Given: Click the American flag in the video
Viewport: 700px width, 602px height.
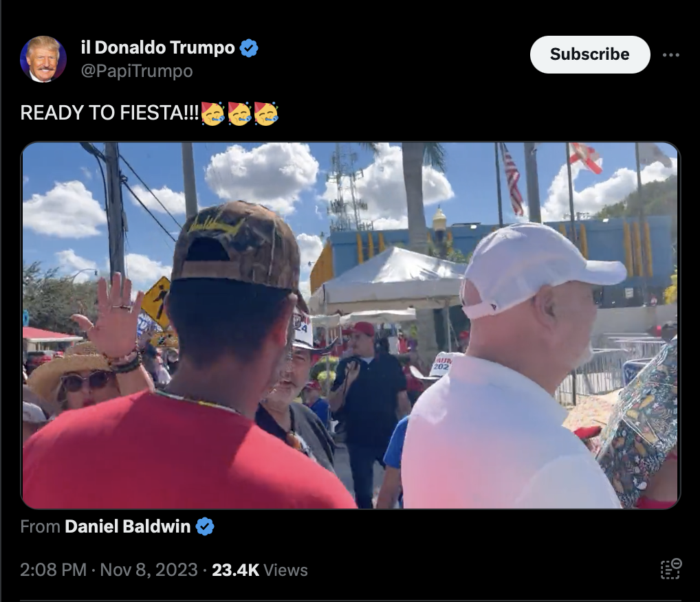Looking at the screenshot, I should (x=512, y=179).
